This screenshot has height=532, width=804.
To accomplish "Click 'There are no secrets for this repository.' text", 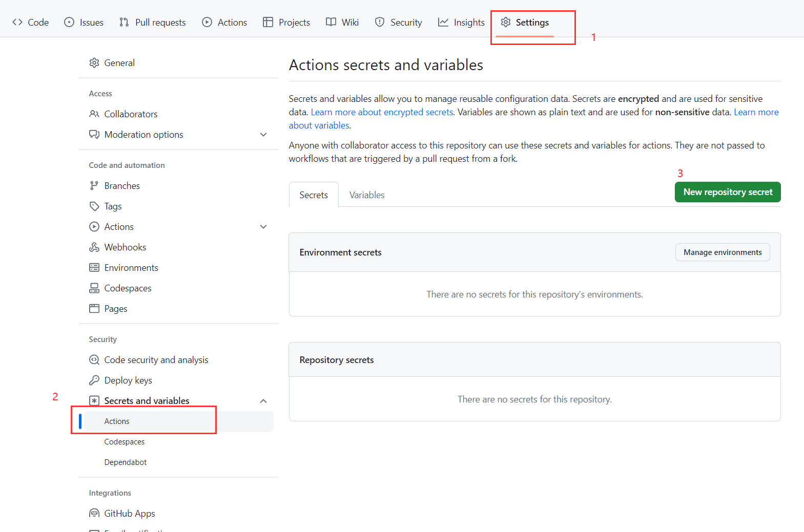I will pos(534,399).
